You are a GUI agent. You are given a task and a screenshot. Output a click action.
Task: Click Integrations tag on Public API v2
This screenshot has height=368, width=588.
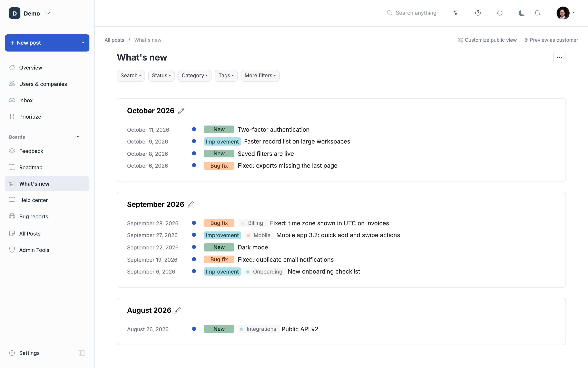click(258, 329)
